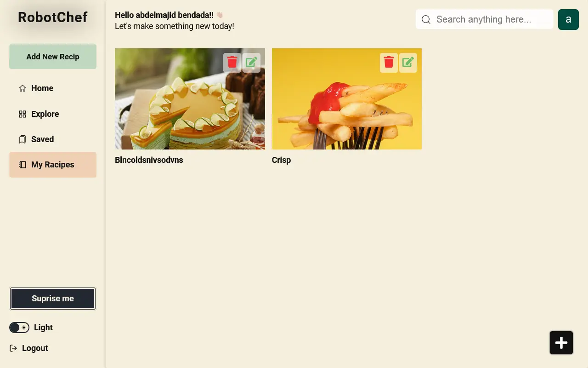Click the Logout arrow icon

point(13,348)
